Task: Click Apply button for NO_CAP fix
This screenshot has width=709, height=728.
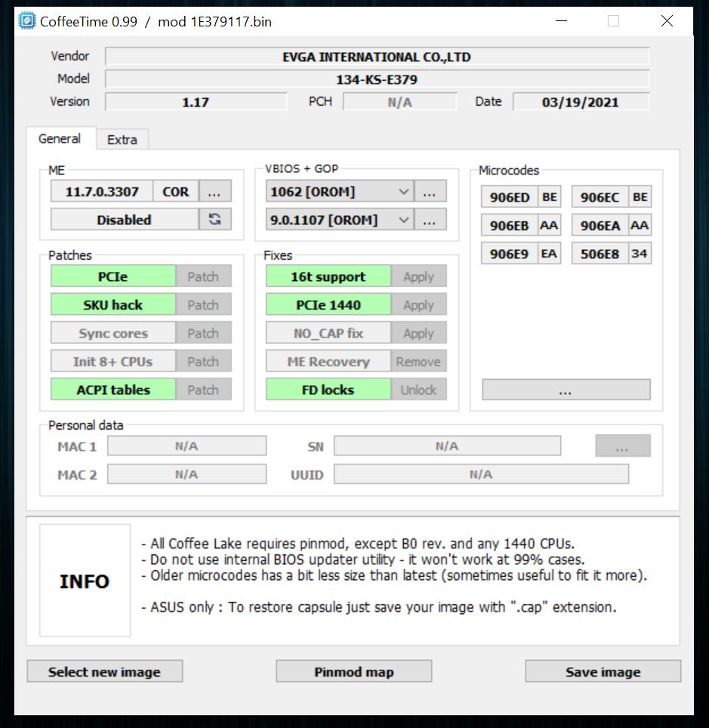Action: 418,333
